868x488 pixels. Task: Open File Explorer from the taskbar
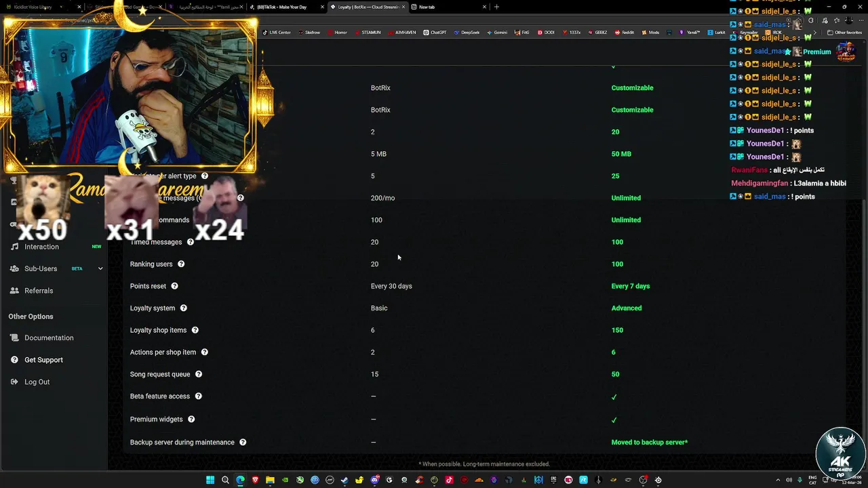click(270, 480)
